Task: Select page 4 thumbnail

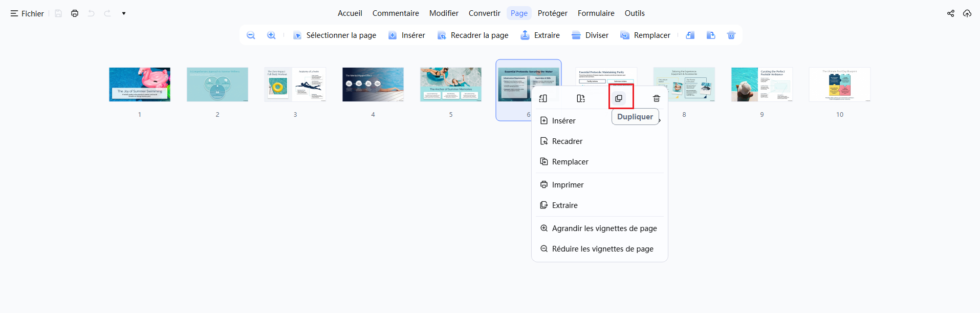Action: point(373,85)
